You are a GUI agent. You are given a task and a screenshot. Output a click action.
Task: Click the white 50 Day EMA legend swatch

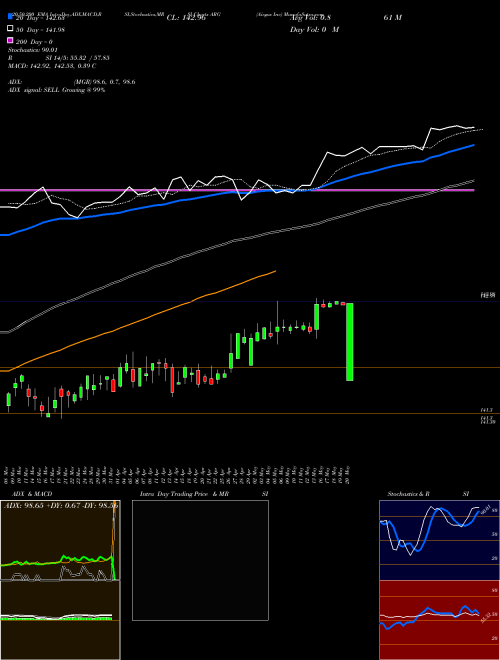(x=10, y=29)
